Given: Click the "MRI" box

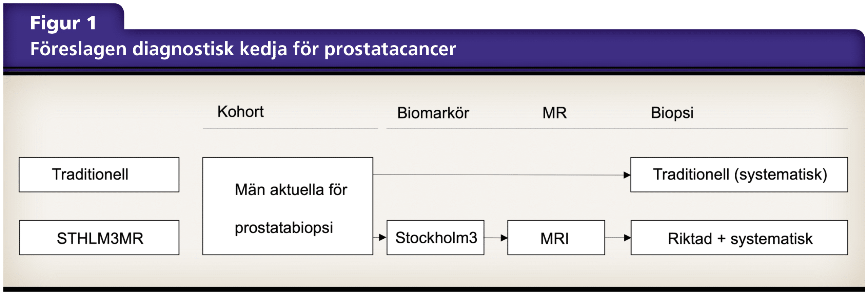Looking at the screenshot, I should pos(556,238).
